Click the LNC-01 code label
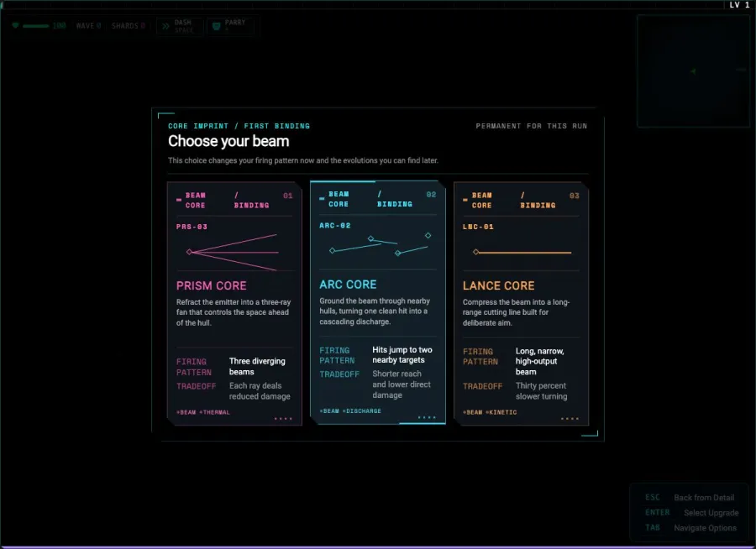 coord(478,227)
